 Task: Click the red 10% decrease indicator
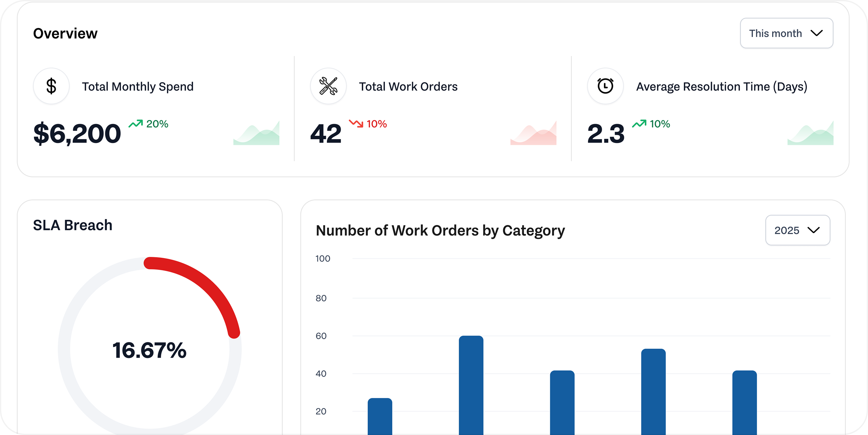point(377,124)
